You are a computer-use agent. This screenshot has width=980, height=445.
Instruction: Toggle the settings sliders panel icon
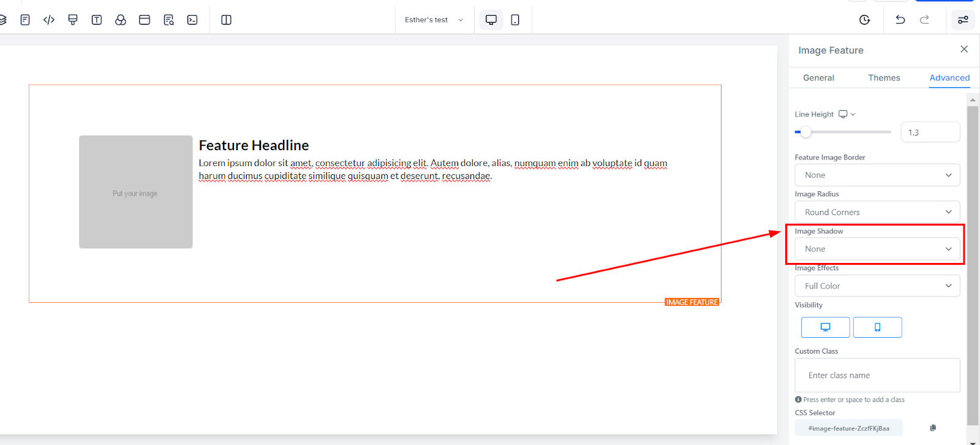963,20
